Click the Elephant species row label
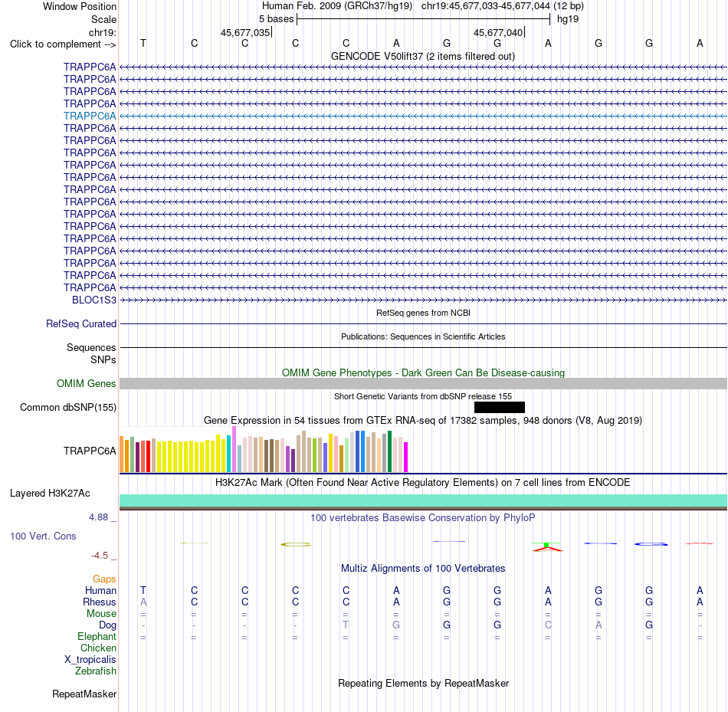 tap(97, 637)
